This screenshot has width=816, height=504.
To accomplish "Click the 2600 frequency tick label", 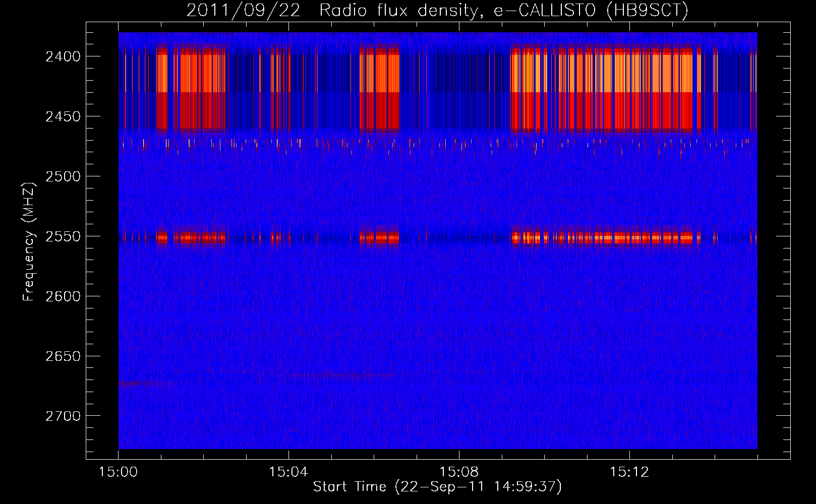I will click(63, 296).
